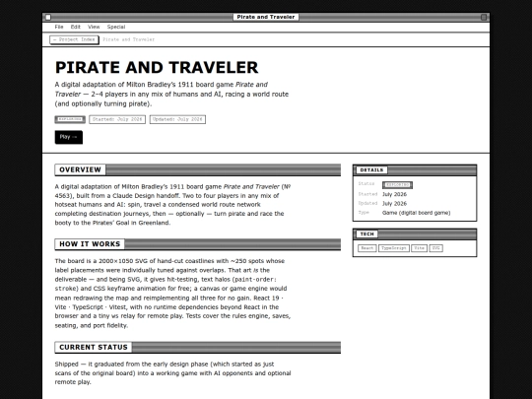Click the Play button
This screenshot has height=399, width=532.
(x=69, y=137)
